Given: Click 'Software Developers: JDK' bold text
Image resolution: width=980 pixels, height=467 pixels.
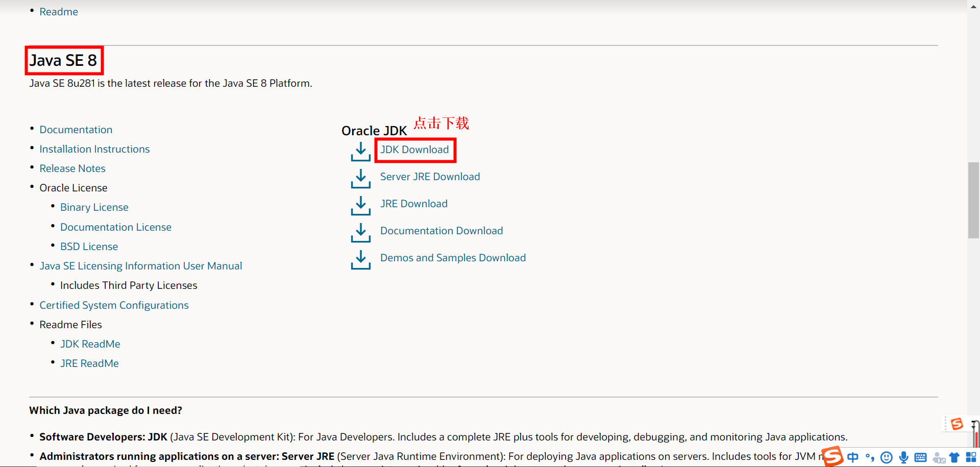Looking at the screenshot, I should point(103,437).
